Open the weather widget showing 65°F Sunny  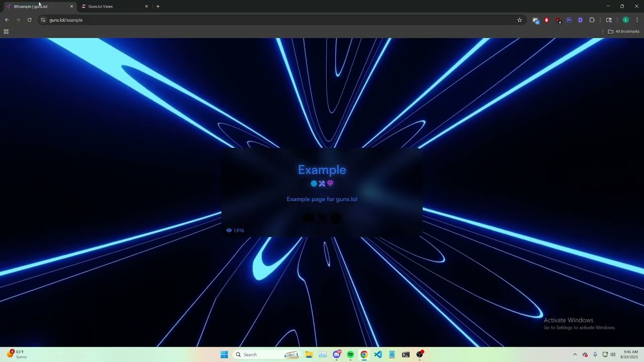tap(17, 354)
